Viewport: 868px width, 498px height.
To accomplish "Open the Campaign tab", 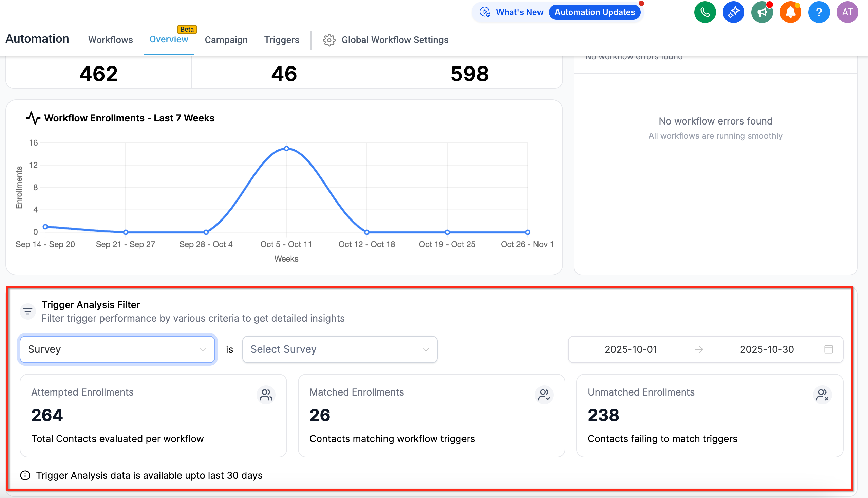I will (226, 40).
